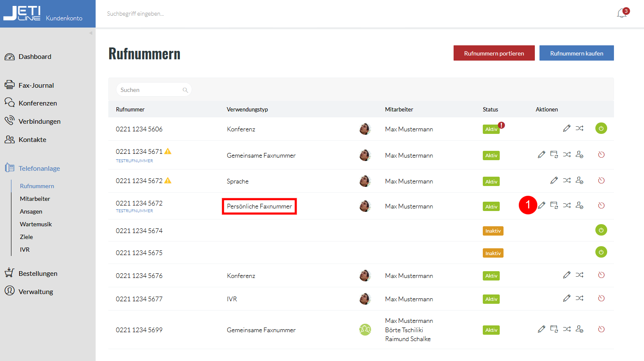Screen dimensions: 644x361
Task: Click edit pencil for 0221 1234 5606
Action: click(x=567, y=128)
